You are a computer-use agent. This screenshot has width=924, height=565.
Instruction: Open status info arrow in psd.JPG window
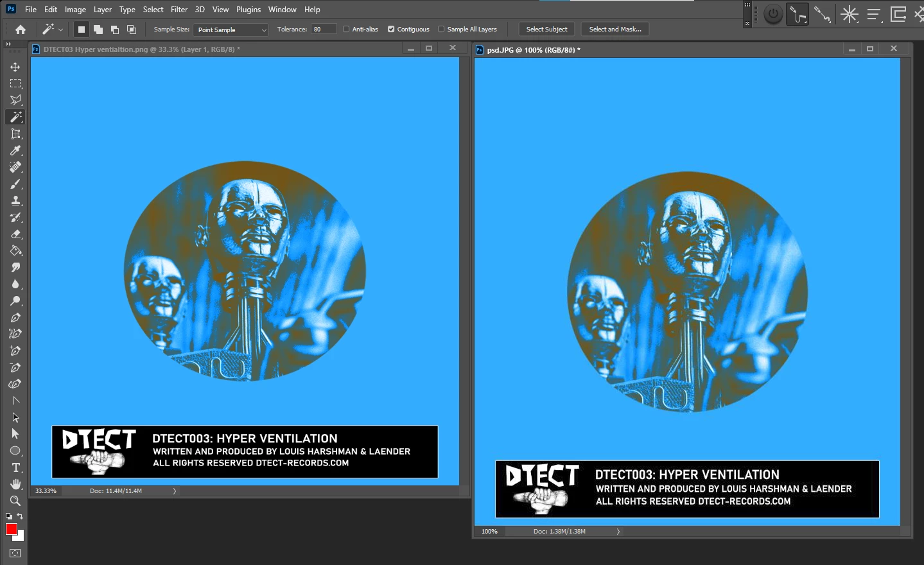pyautogui.click(x=618, y=532)
